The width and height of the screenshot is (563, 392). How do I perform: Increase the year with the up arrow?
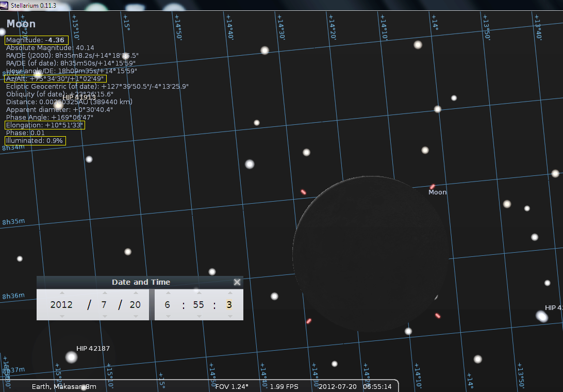pos(62,293)
